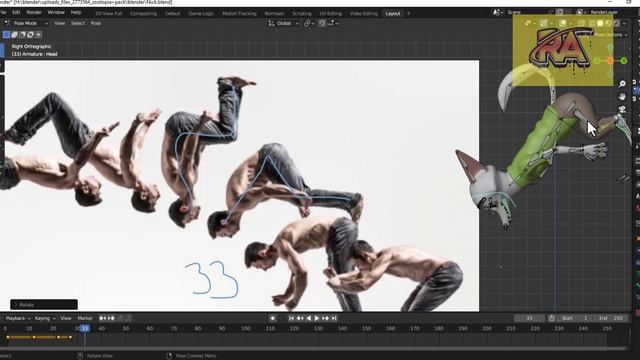Jump to the start frame
This screenshot has height=360, width=640.
pyautogui.click(x=291, y=318)
